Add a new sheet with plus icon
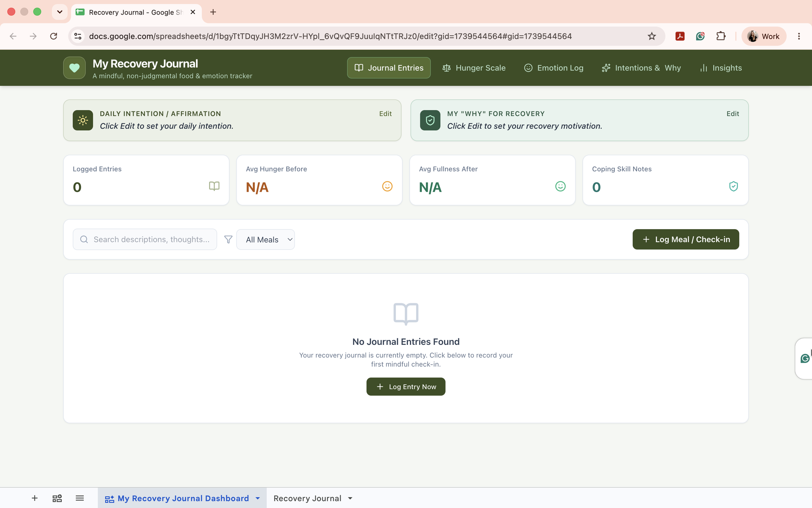This screenshot has width=812, height=508. 34,498
